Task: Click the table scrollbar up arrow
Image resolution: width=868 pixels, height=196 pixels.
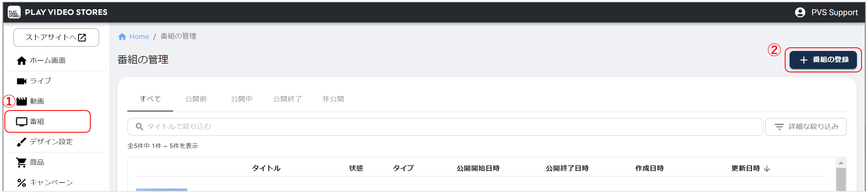Action: coord(841,163)
